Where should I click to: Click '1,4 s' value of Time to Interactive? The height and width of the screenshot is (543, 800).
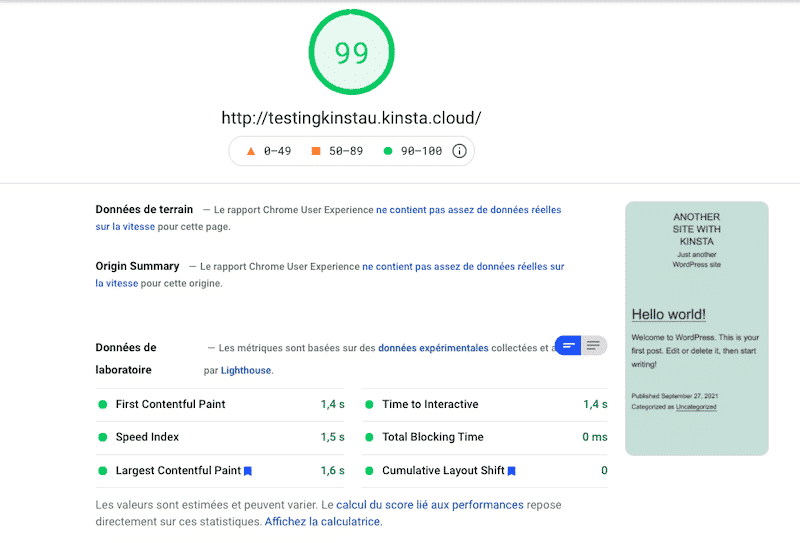(595, 404)
